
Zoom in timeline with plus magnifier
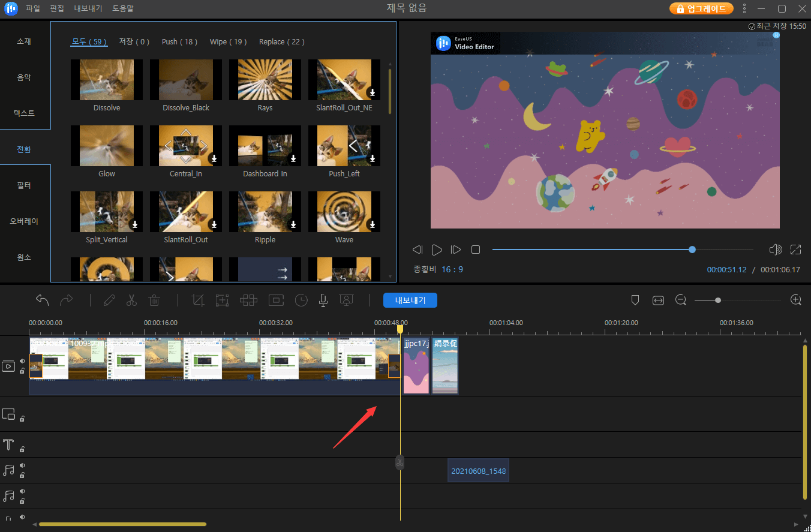[x=796, y=300]
